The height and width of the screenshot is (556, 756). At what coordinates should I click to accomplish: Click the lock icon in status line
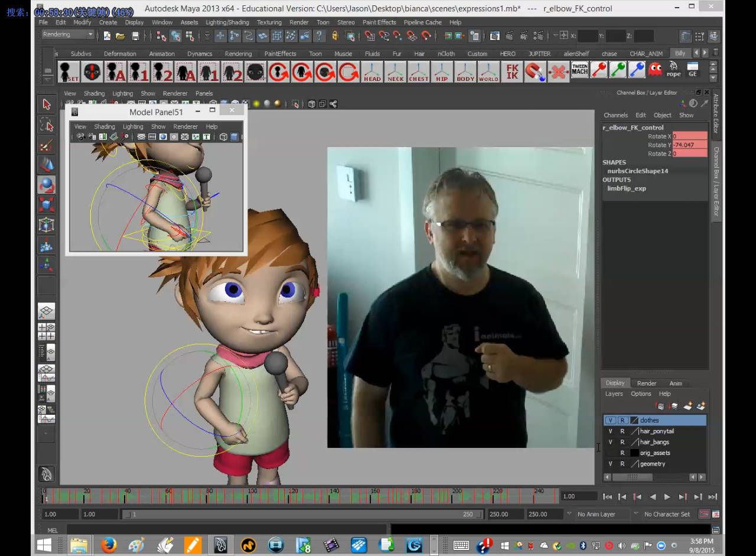coord(335,36)
